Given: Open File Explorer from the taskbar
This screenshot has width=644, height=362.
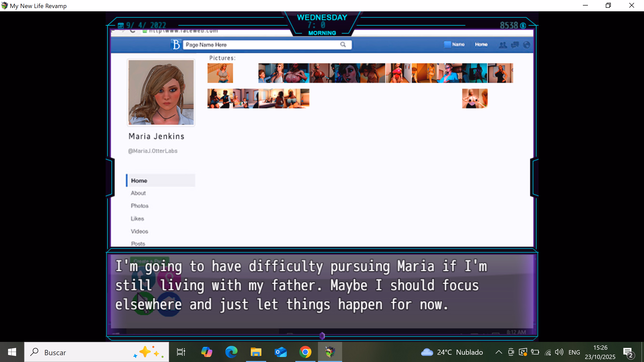Looking at the screenshot, I should 256,352.
